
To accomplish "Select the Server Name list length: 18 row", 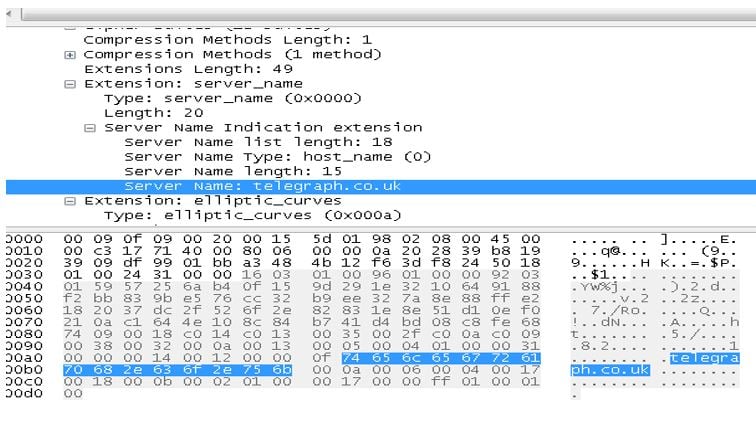I will pos(258,142).
